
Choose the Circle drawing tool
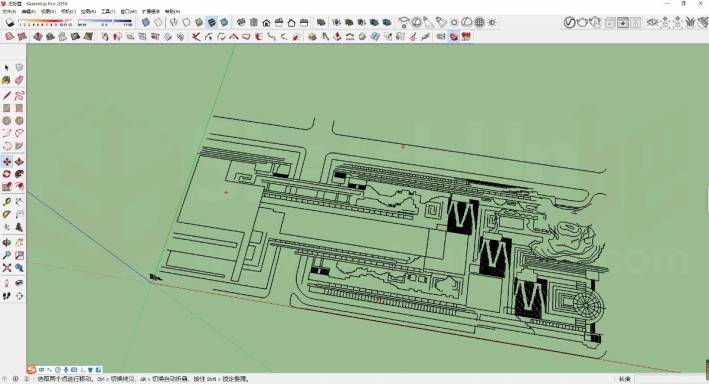[x=6, y=121]
